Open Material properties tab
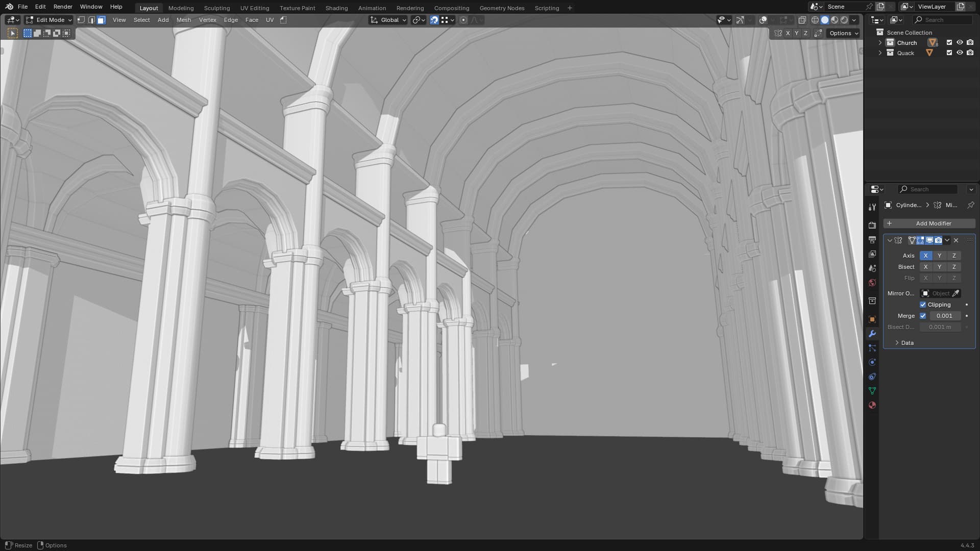 pyautogui.click(x=872, y=405)
